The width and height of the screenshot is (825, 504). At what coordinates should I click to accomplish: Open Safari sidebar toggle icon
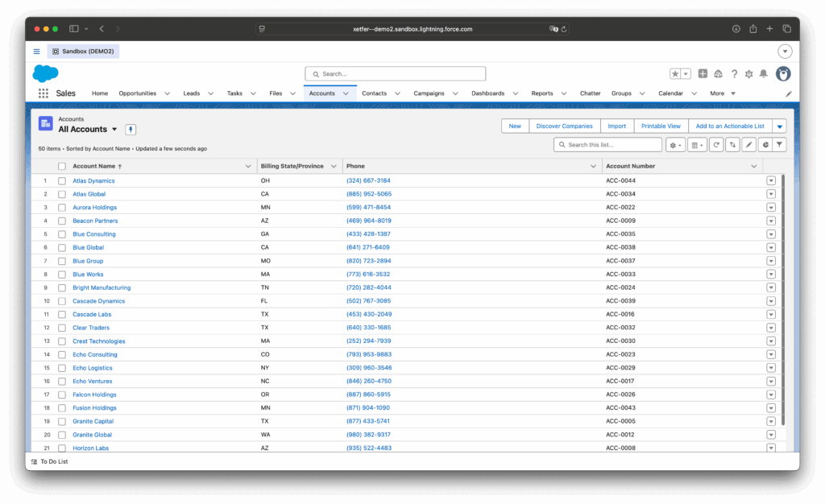[x=73, y=29]
